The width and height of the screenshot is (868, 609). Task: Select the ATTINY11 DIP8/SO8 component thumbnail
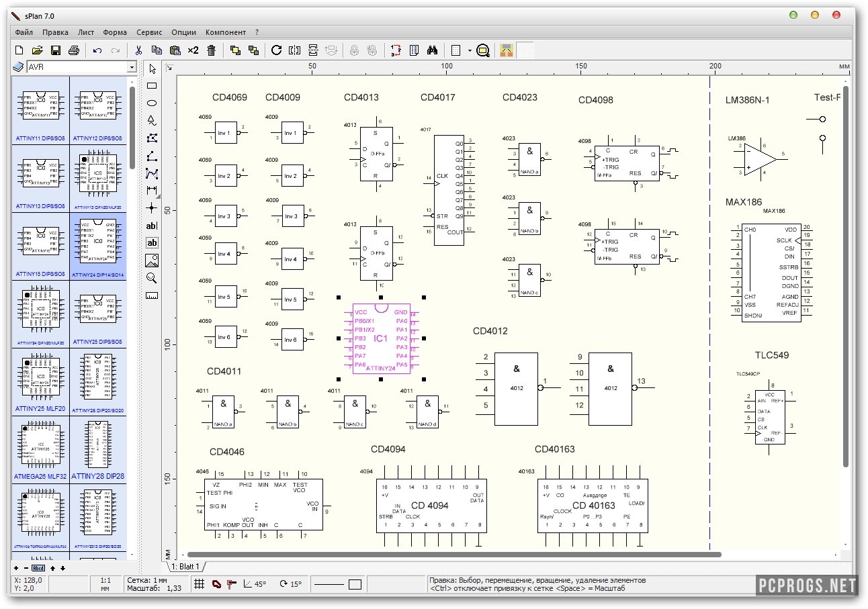41,109
